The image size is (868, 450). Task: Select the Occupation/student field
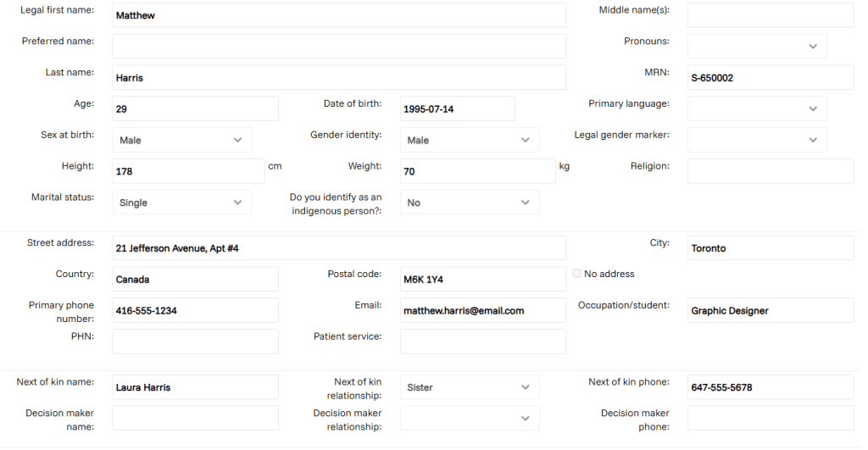point(770,311)
